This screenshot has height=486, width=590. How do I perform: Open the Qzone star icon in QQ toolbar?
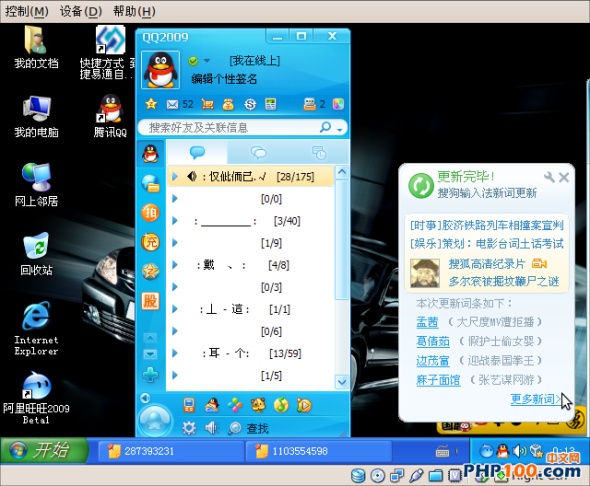point(151,104)
